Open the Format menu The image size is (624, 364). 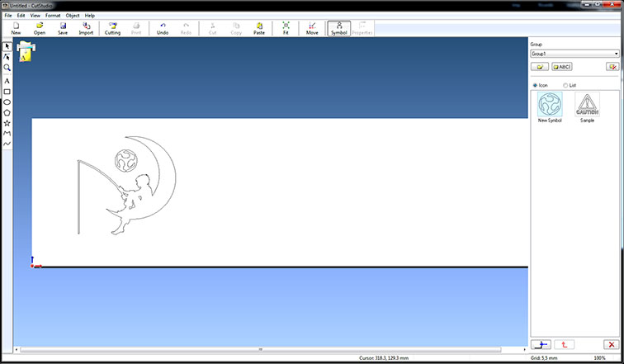(53, 16)
